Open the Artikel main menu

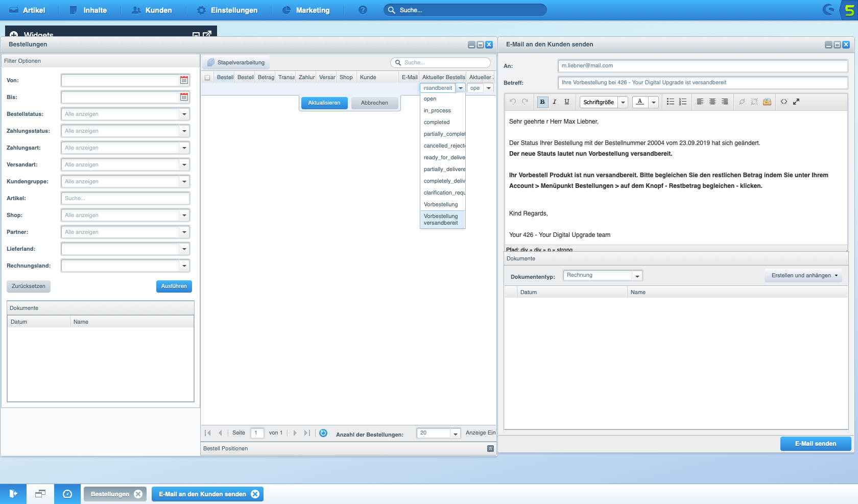coord(27,10)
